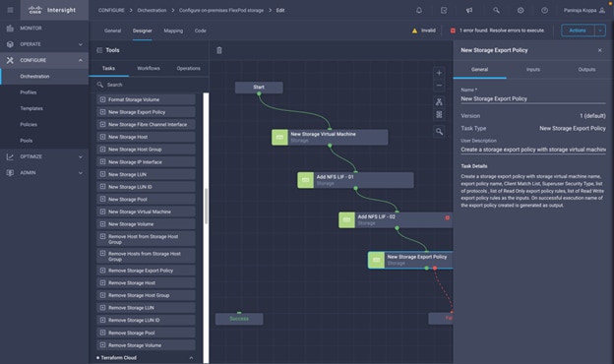This screenshot has height=364, width=614.
Task: Open the Actions dropdown arrow
Action: (x=600, y=30)
